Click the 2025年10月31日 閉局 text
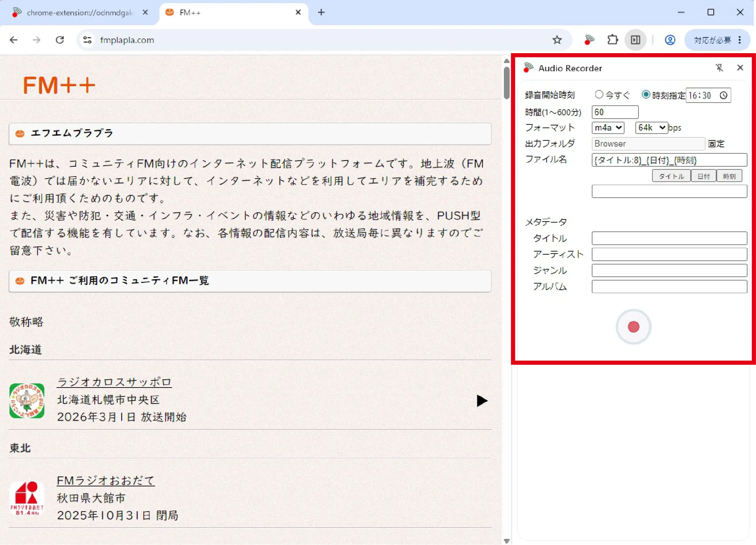 (118, 515)
